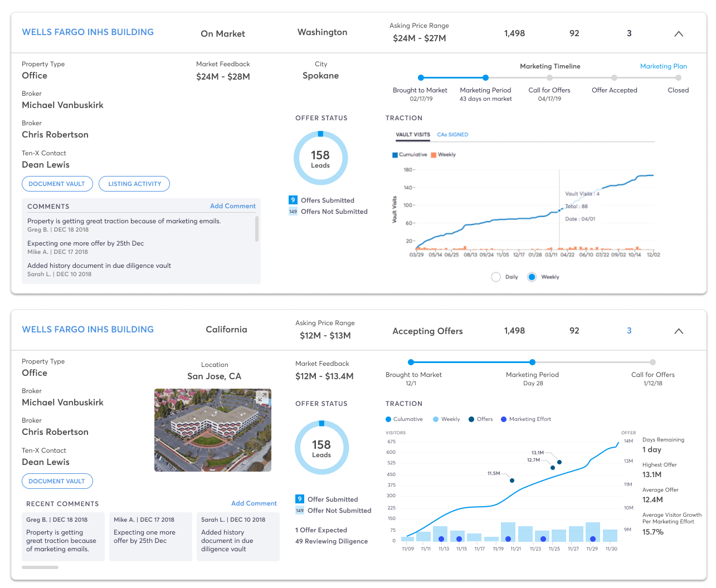Click the marketing effort dot near 11/13
Image resolution: width=716 pixels, height=588 pixels.
[x=441, y=539]
